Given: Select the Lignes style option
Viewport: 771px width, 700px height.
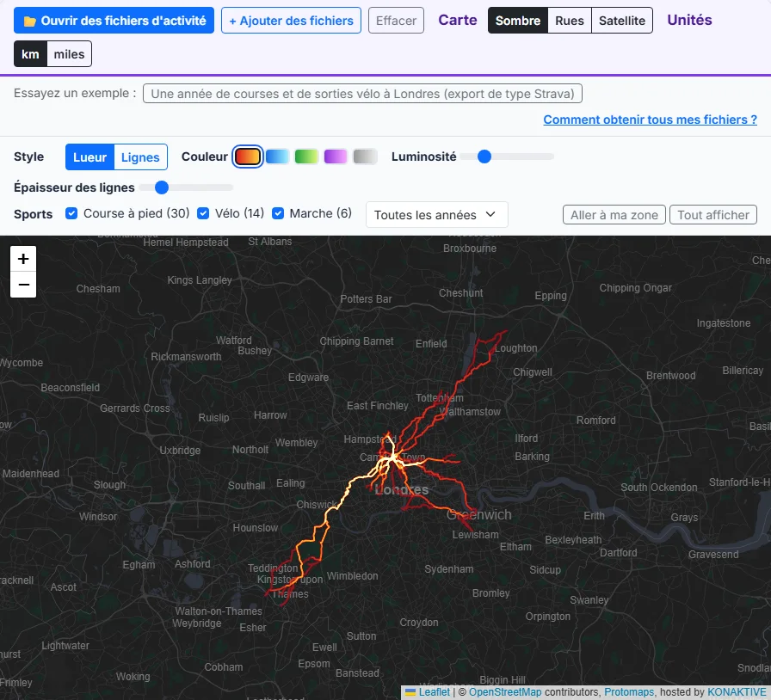Looking at the screenshot, I should tap(140, 157).
